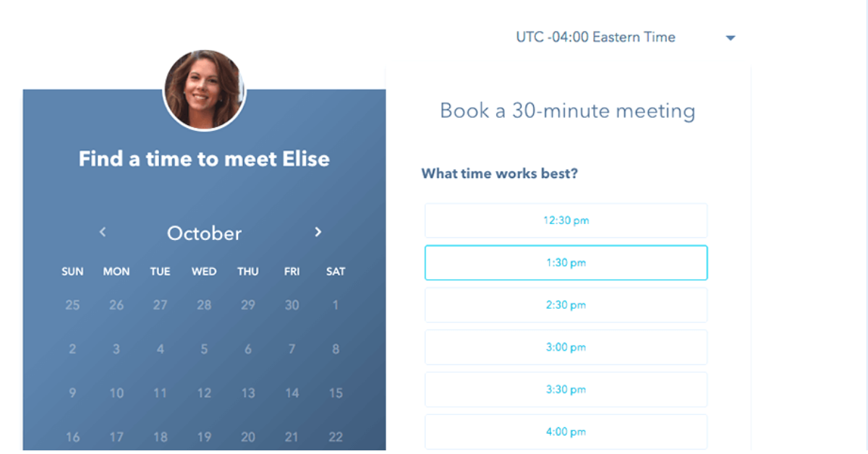Select October 5 on the calendar

[x=204, y=349]
